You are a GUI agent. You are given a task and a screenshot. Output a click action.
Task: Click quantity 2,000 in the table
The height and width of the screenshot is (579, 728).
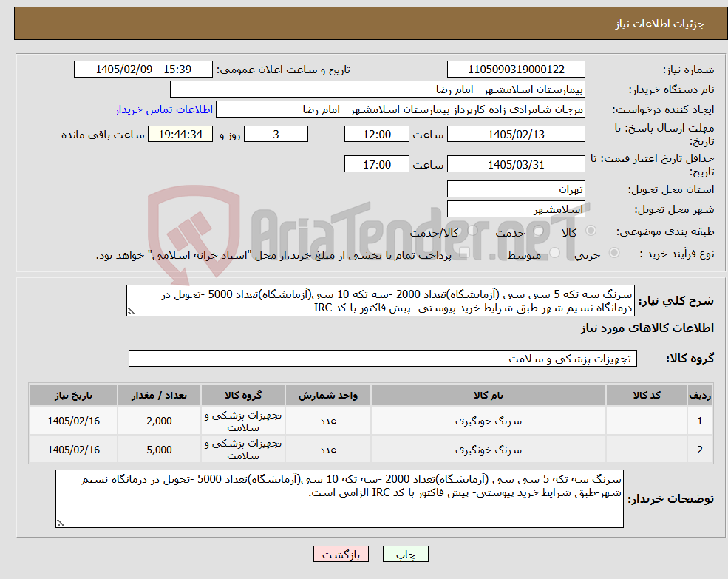point(159,421)
